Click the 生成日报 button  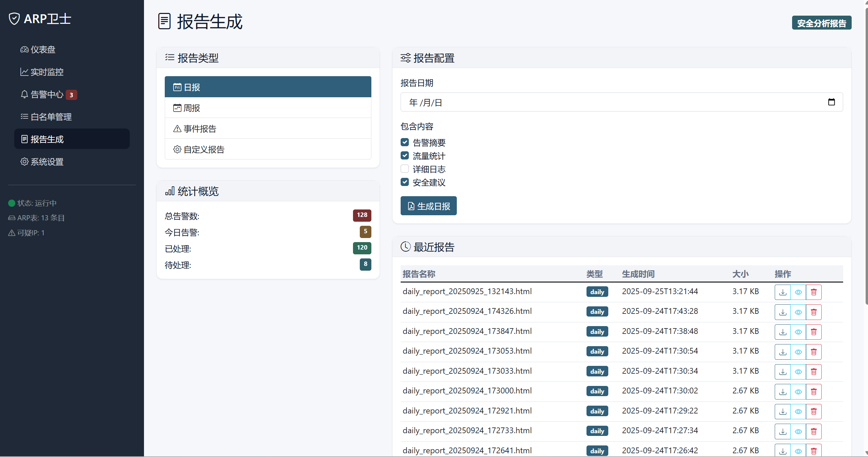[429, 206]
